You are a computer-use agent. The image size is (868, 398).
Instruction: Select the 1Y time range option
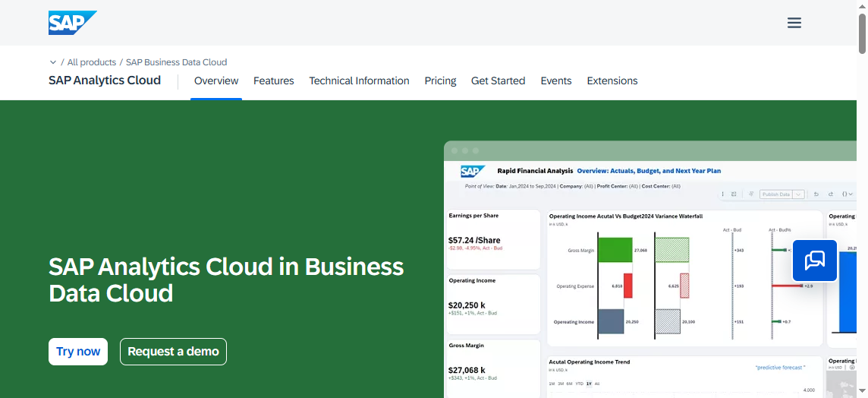point(589,384)
